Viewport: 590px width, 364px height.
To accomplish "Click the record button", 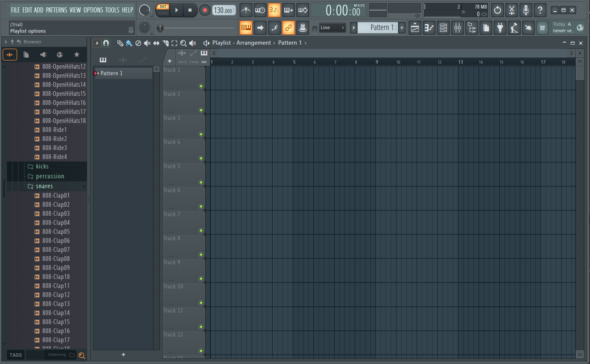I will tap(205, 10).
